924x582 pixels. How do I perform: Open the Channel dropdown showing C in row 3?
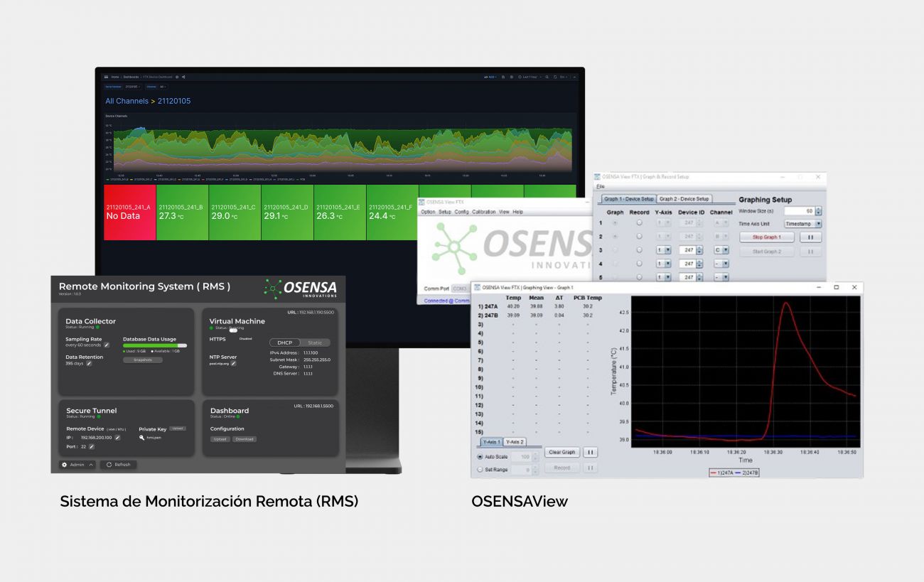point(721,250)
